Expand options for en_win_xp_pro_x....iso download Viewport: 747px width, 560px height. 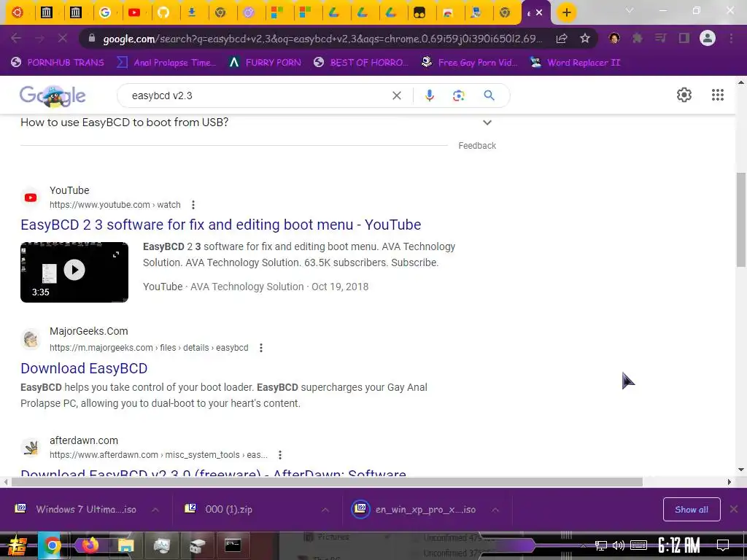pos(495,510)
